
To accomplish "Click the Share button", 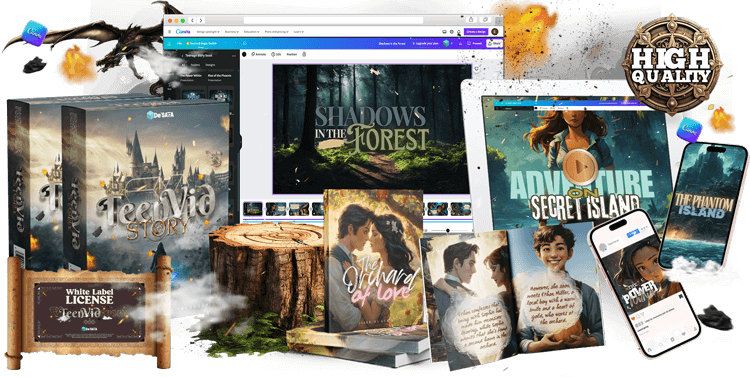I will (495, 44).
